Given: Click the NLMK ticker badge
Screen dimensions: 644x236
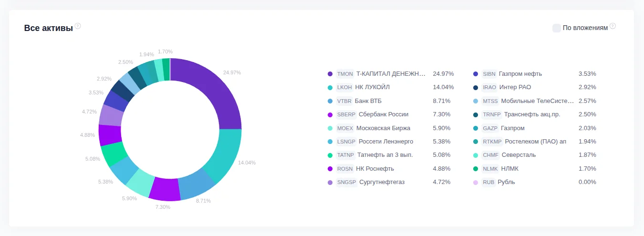Looking at the screenshot, I should pyautogui.click(x=490, y=169).
